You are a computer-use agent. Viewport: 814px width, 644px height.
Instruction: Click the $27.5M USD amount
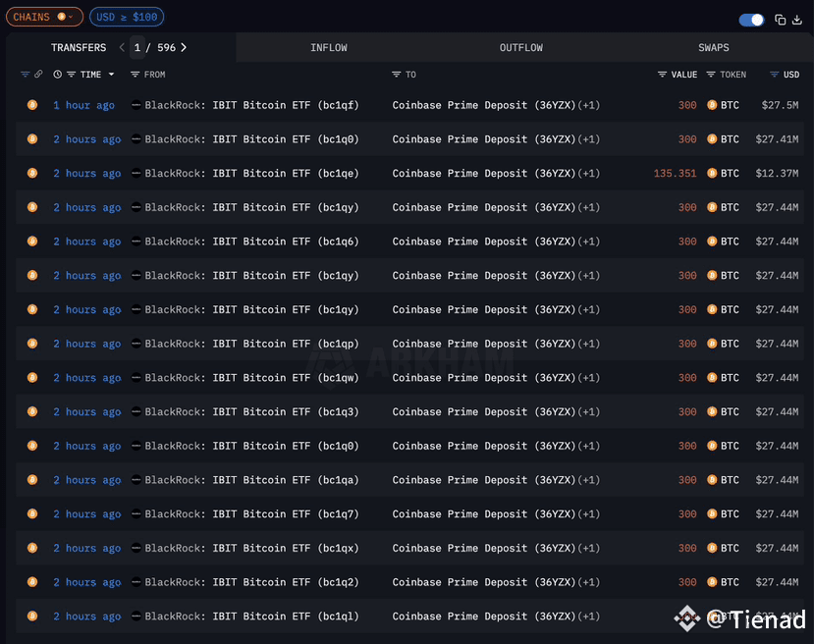point(780,105)
